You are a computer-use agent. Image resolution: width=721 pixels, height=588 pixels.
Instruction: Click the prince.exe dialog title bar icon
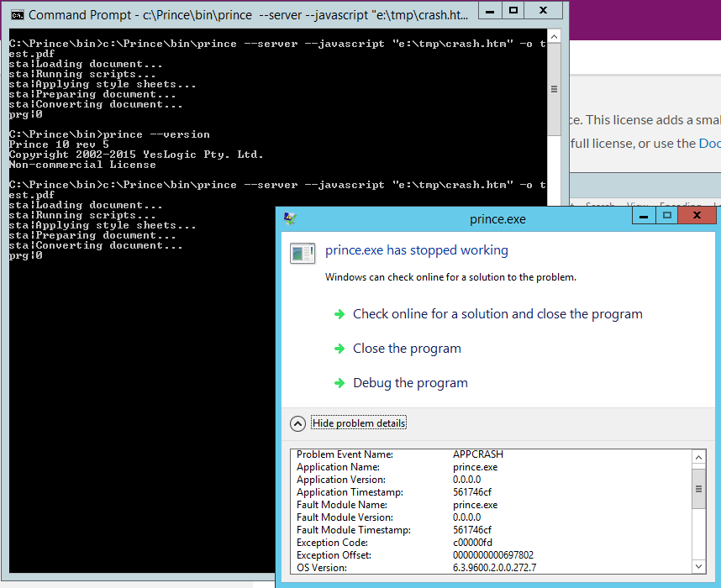click(290, 218)
